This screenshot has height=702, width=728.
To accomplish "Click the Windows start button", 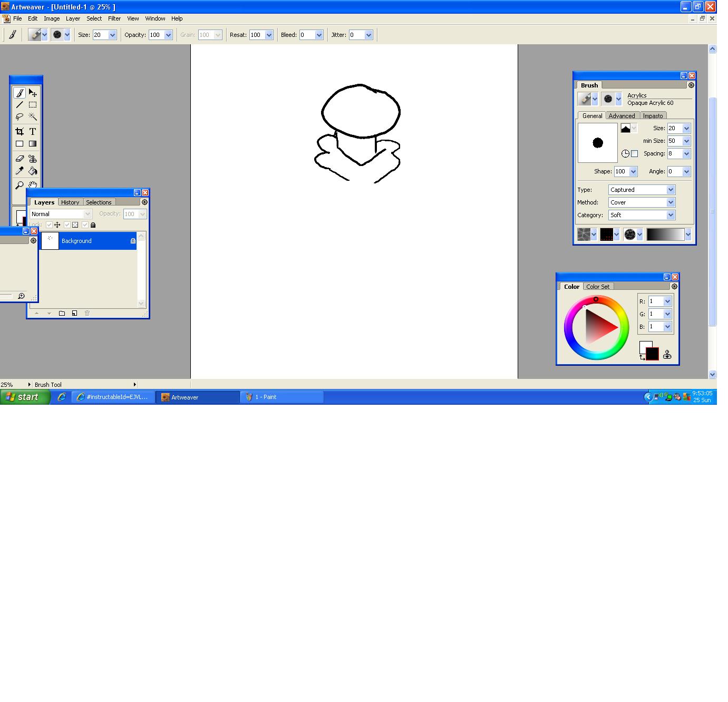I will (x=25, y=397).
